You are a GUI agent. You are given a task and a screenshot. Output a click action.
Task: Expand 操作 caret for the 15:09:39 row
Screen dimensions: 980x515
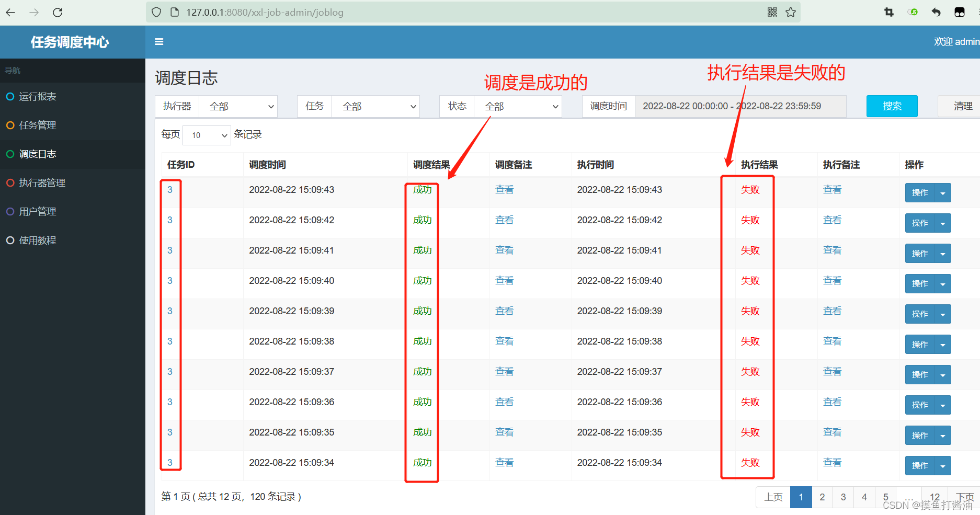point(943,314)
